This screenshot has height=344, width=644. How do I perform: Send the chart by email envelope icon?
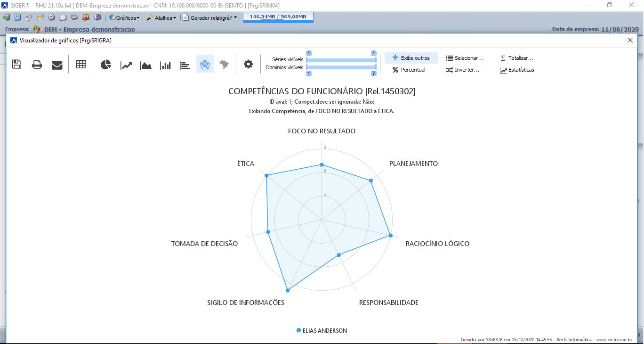[x=57, y=65]
